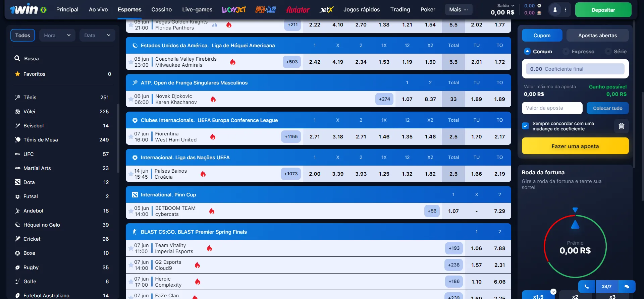Open the JetX game logo
This screenshot has width=644, height=299.
(x=326, y=10)
